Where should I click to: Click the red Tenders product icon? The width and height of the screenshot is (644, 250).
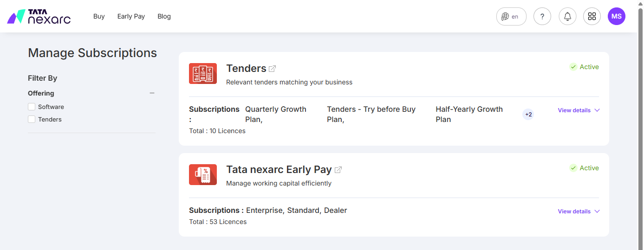pos(203,73)
